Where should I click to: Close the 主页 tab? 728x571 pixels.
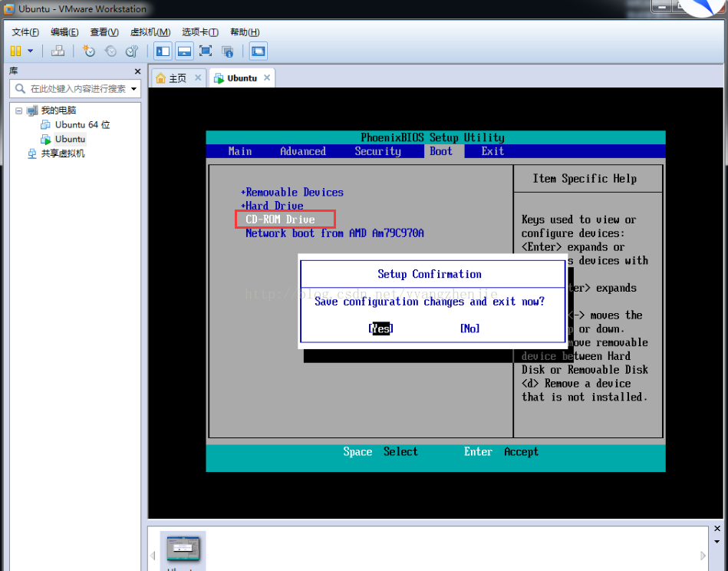[x=198, y=78]
